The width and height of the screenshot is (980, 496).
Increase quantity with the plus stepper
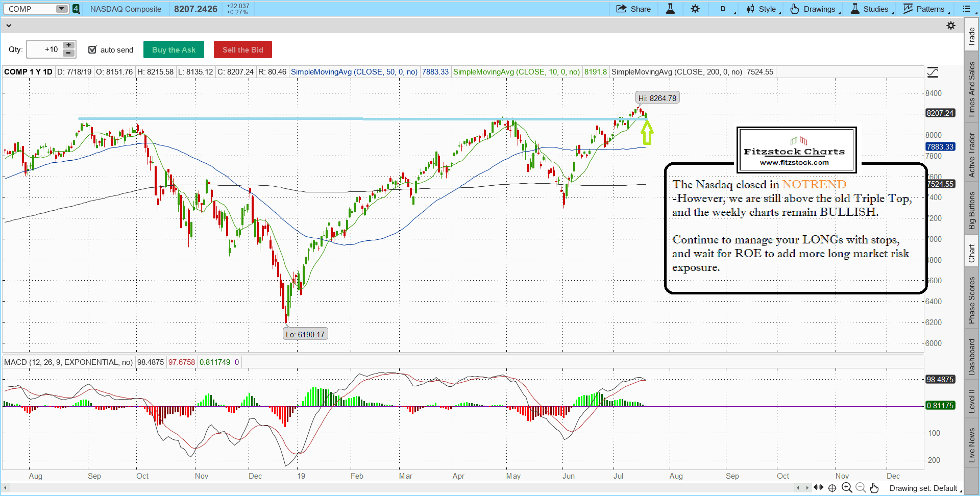coord(68,45)
